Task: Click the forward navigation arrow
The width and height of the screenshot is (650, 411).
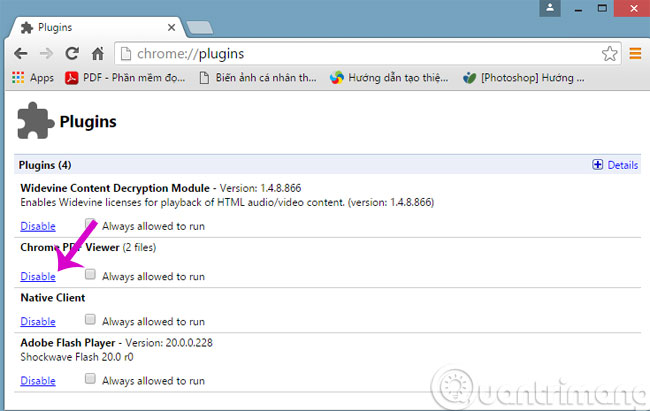Action: [46, 54]
